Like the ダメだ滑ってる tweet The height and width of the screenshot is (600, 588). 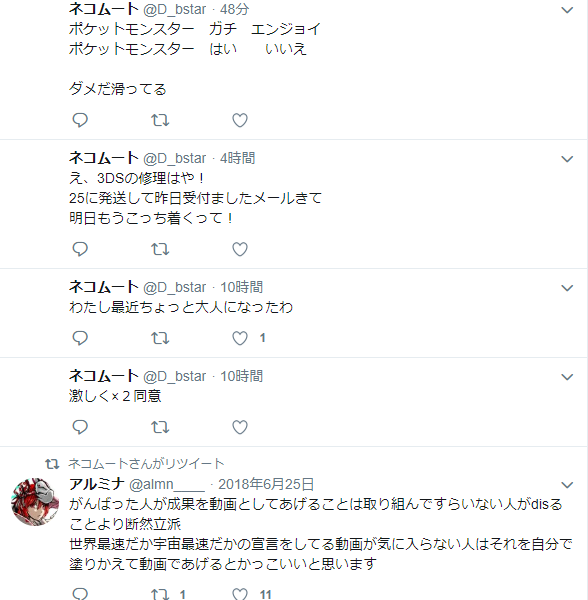point(240,120)
